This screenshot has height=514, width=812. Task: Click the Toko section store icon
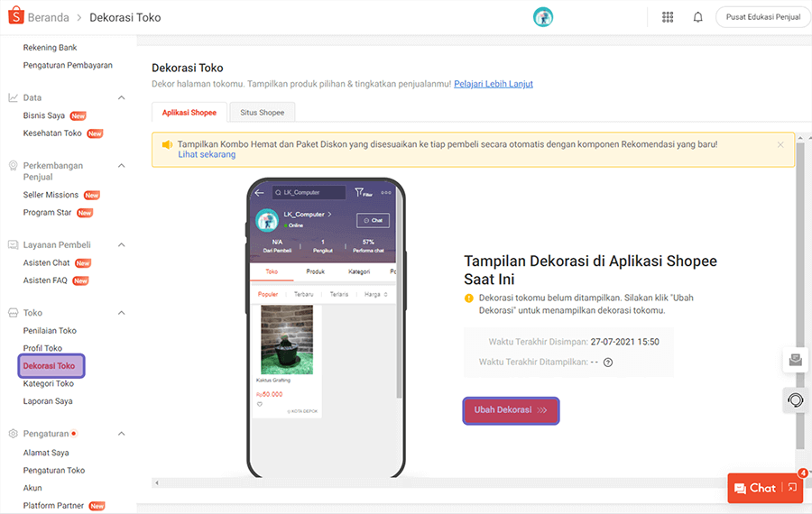(13, 313)
